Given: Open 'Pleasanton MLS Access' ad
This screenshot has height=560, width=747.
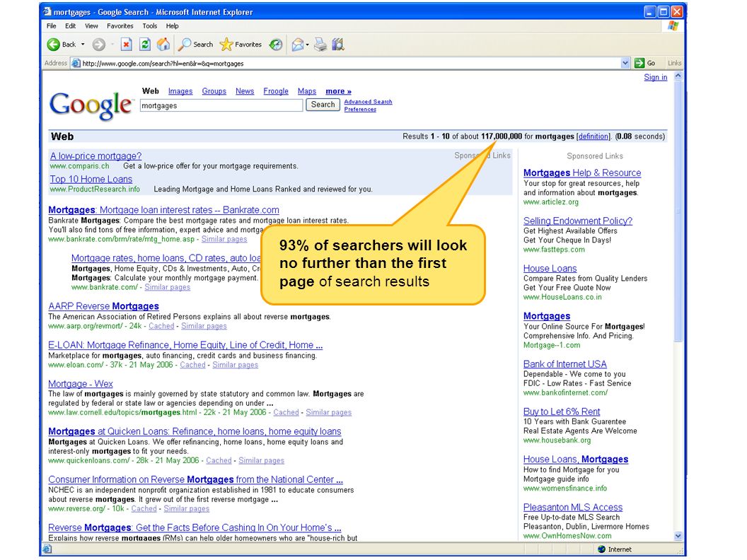Looking at the screenshot, I should tap(573, 507).
